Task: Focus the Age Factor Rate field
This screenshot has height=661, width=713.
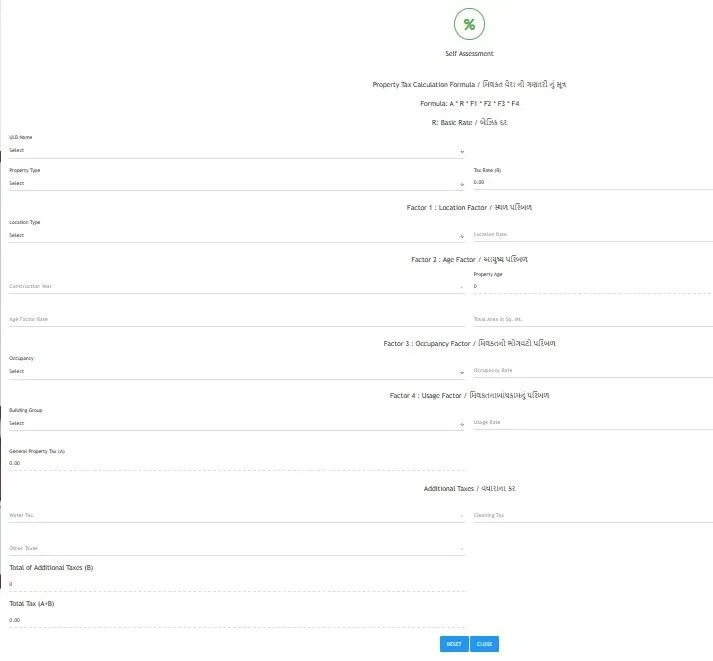Action: (236, 319)
